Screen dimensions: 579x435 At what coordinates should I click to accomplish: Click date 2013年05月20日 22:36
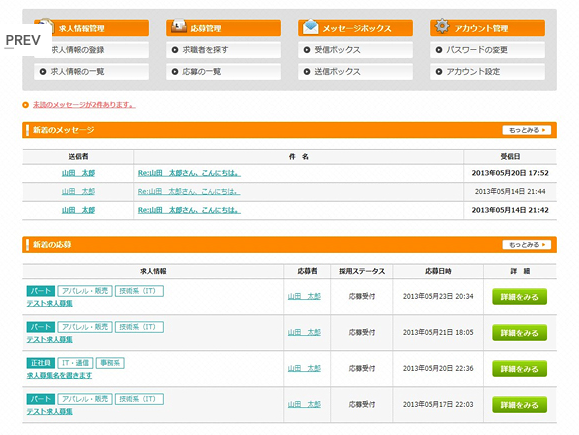tap(438, 368)
